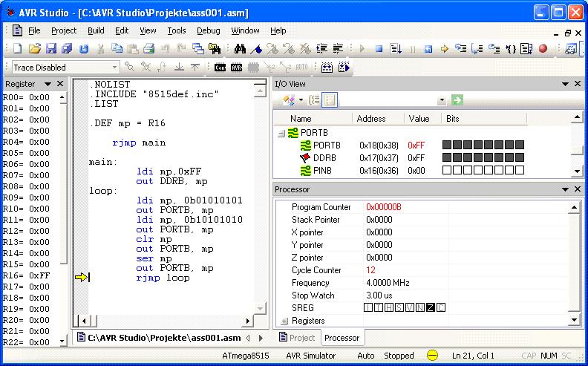Expand the Registers node in the Processor panel
This screenshot has height=366, width=588.
pos(284,321)
